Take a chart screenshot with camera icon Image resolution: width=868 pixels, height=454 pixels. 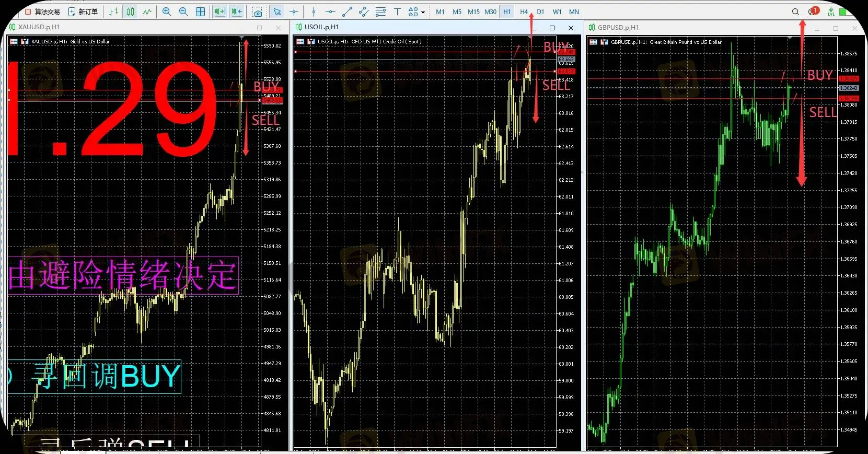click(x=257, y=11)
